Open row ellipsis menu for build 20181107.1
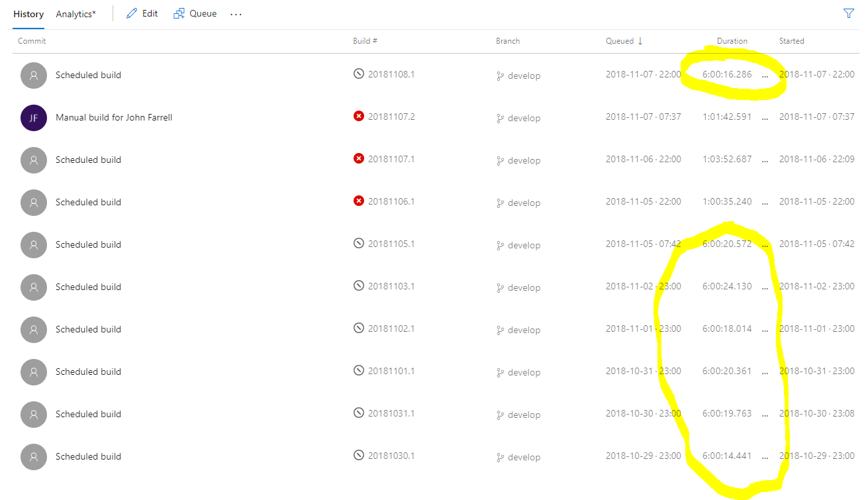 (765, 160)
